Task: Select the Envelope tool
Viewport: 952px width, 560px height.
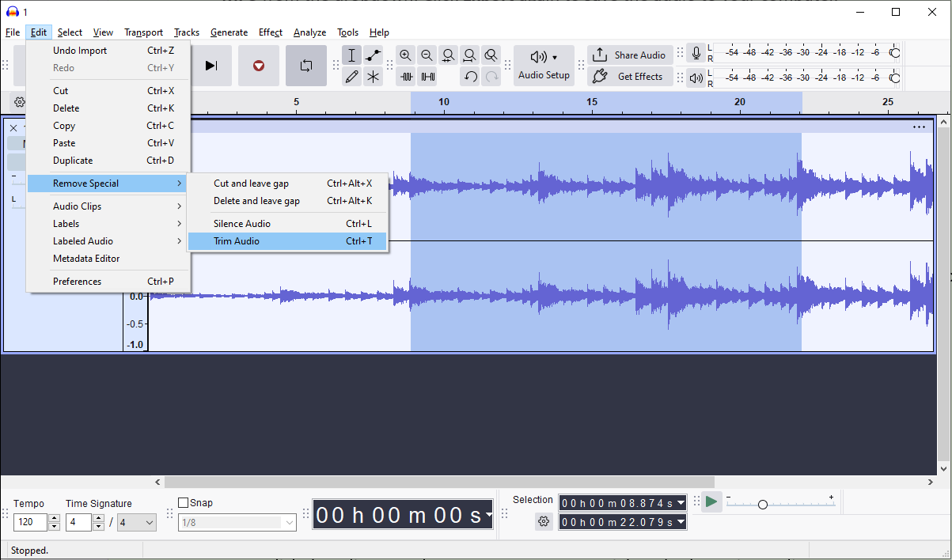Action: 374,55
